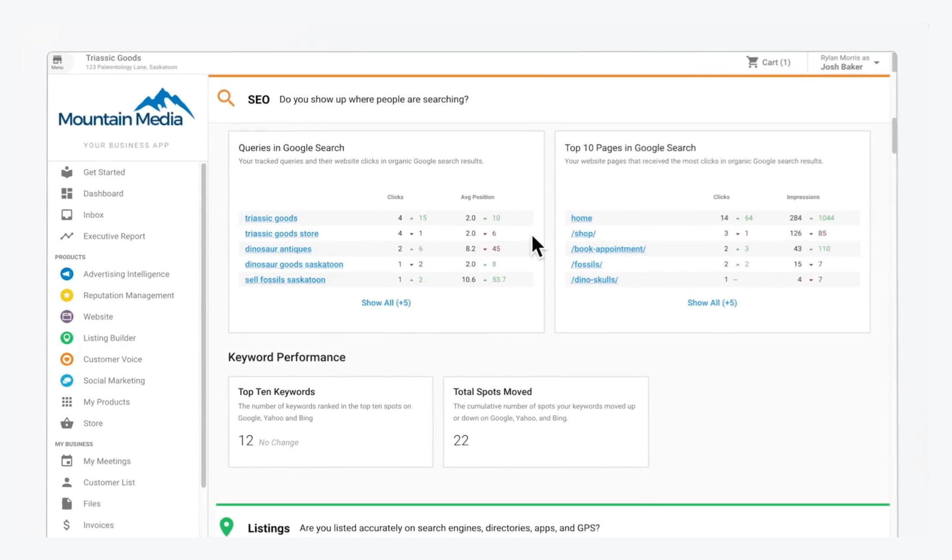
Task: Click the '/book-appointment/' page link
Action: [x=608, y=248]
